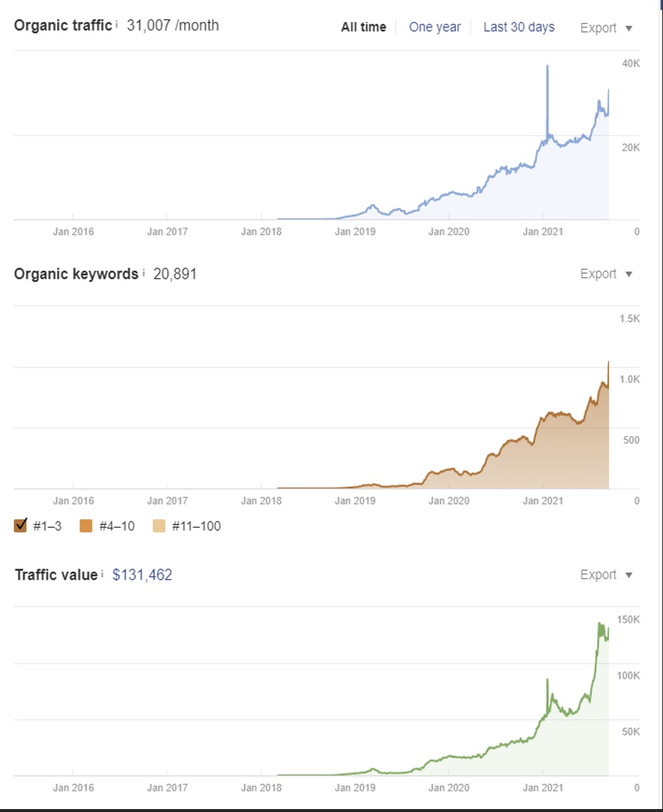This screenshot has width=663, height=812.
Task: Switch to Last 30 days range
Action: [519, 27]
